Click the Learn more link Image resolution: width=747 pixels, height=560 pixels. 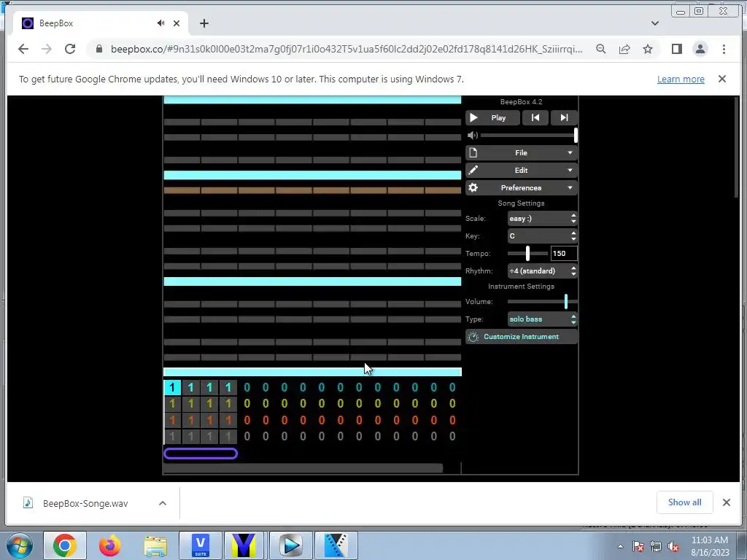click(x=681, y=79)
